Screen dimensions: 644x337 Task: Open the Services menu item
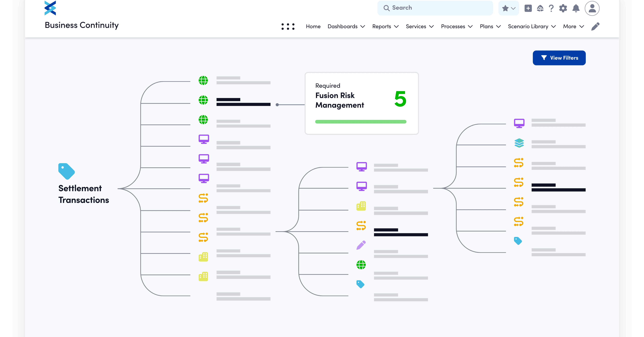[419, 26]
